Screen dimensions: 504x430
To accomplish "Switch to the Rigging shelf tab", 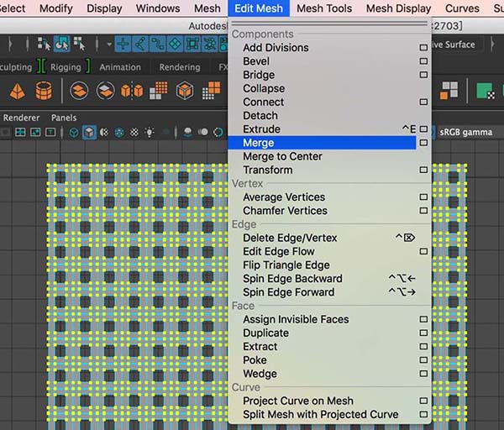I will [66, 67].
